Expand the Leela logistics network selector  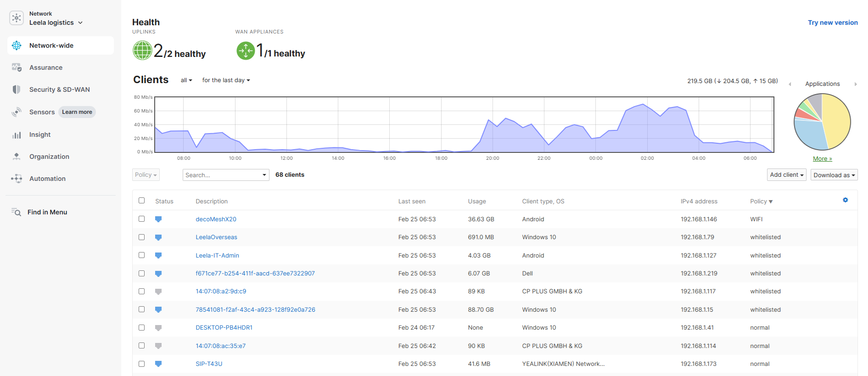[56, 22]
